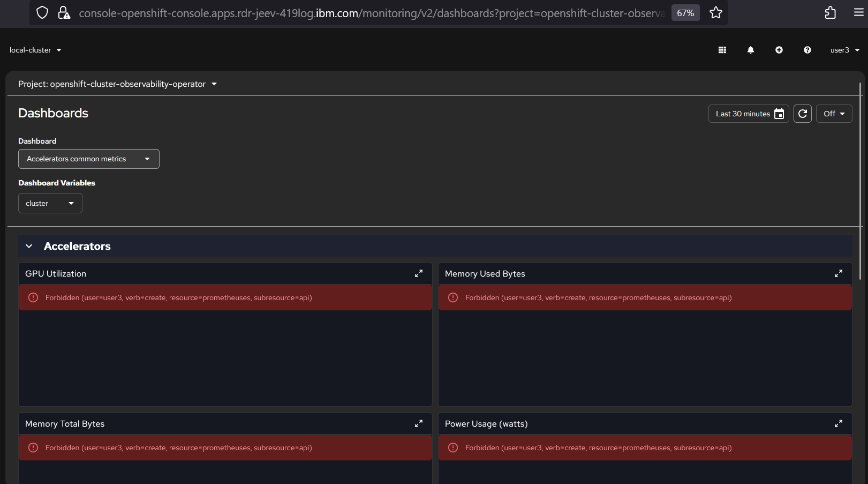
Task: Open the notifications bell
Action: (751, 50)
